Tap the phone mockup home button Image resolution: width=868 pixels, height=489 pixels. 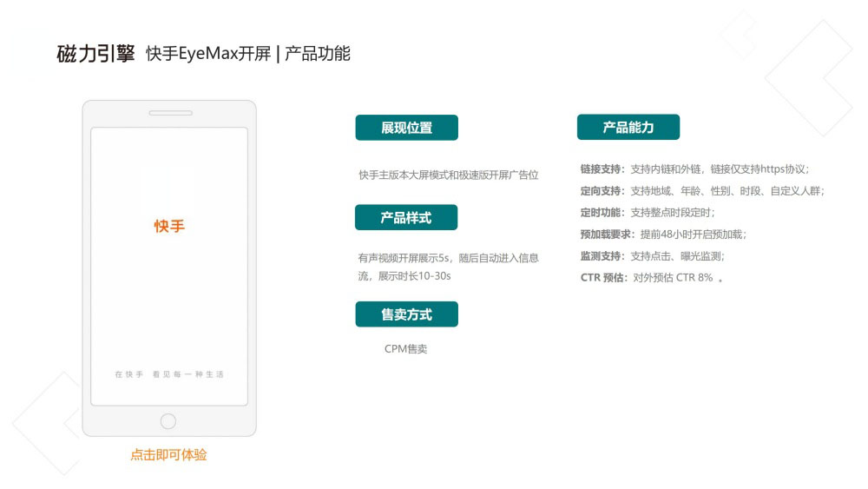[x=168, y=421]
